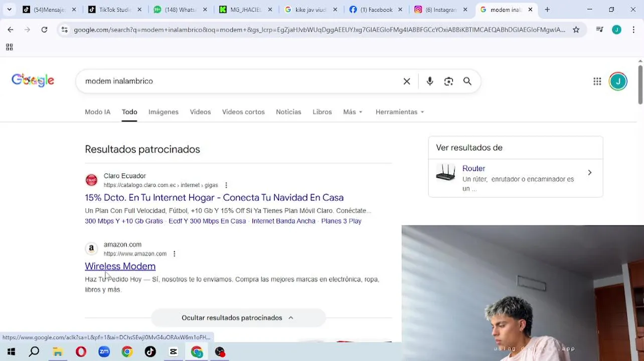Open the recording app in taskbar
Screen dimensions: 644x361
(x=220, y=352)
